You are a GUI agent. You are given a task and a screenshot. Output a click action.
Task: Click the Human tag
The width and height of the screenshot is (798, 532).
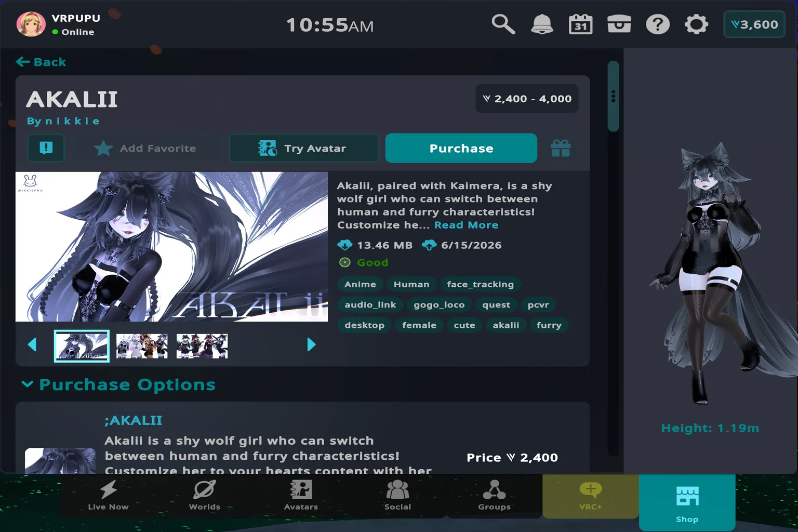tap(411, 284)
